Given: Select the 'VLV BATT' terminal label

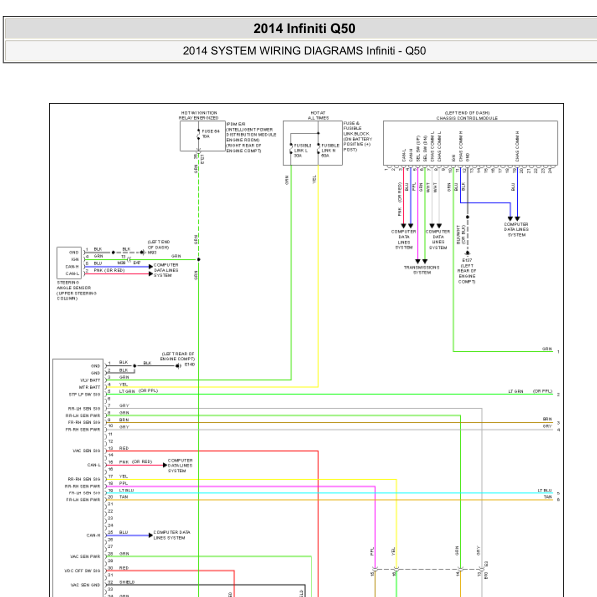Looking at the screenshot, I should (x=90, y=380).
